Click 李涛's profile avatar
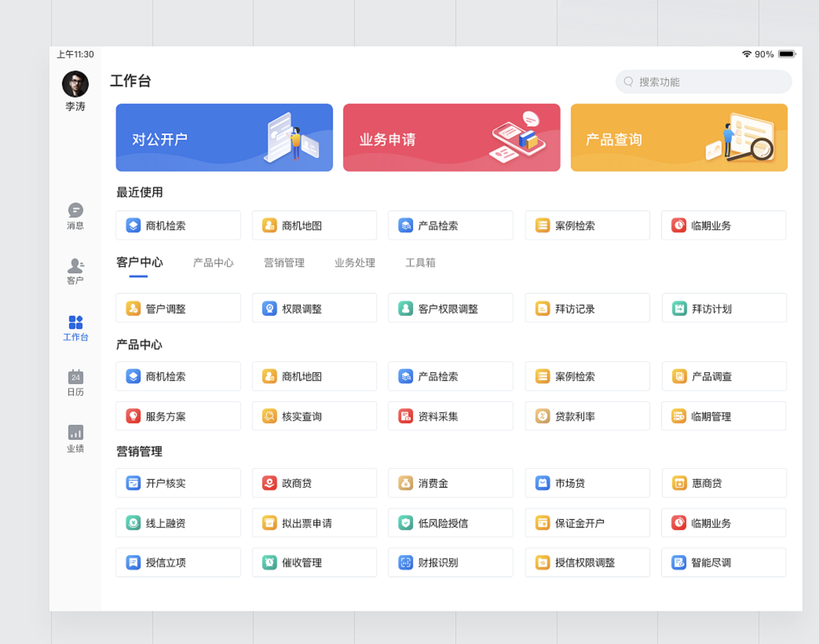Viewport: 819px width, 644px height. (x=75, y=84)
